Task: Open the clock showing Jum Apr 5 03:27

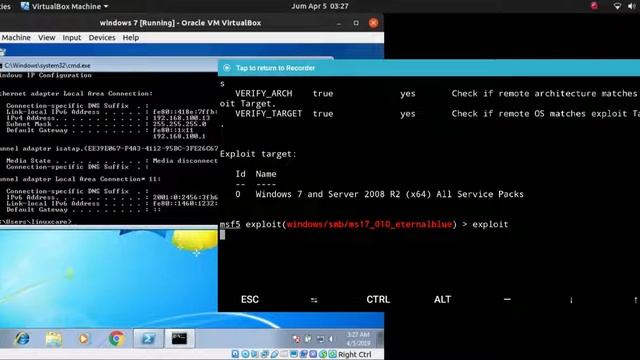Action: tap(320, 6)
